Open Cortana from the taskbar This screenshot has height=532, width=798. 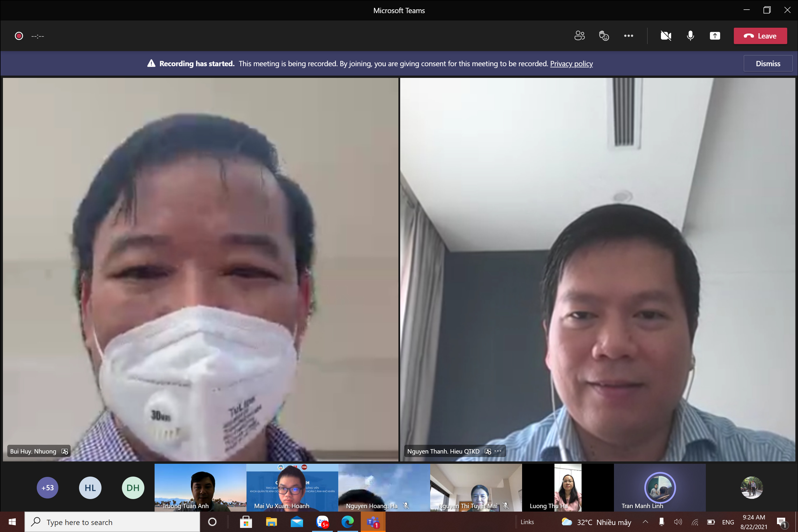click(212, 522)
